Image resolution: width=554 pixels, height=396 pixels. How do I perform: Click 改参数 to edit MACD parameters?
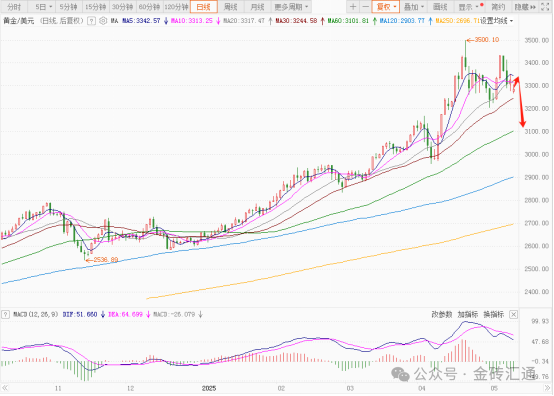click(442, 314)
